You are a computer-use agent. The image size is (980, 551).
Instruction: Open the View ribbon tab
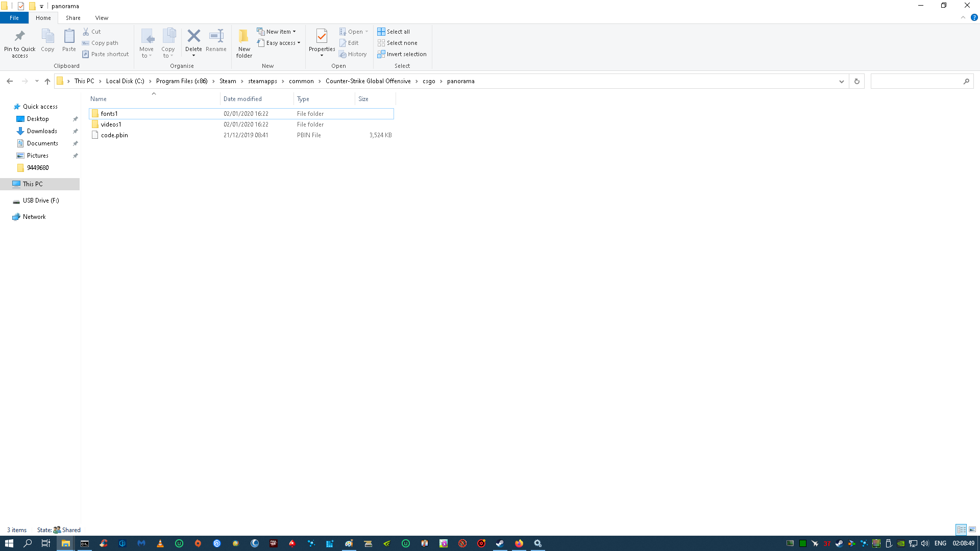click(102, 18)
